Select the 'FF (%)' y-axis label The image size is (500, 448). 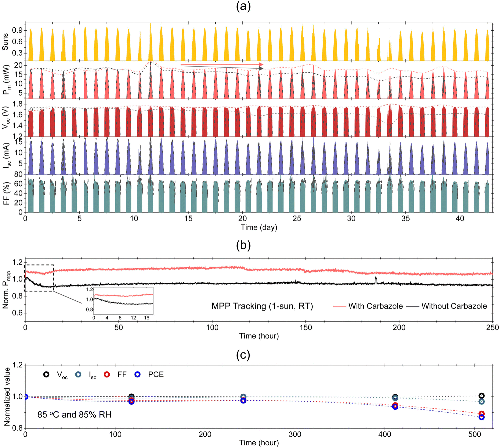pos(5,194)
